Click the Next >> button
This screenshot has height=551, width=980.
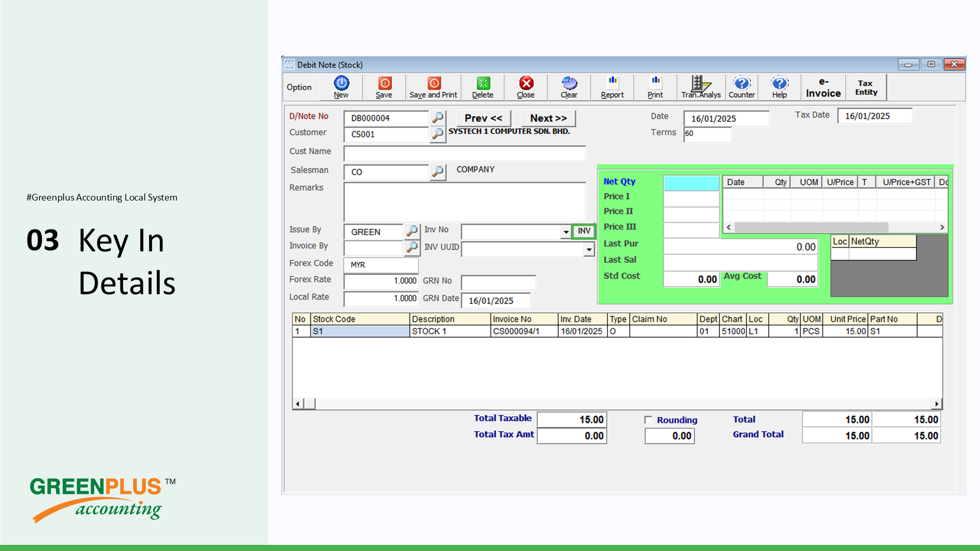549,118
